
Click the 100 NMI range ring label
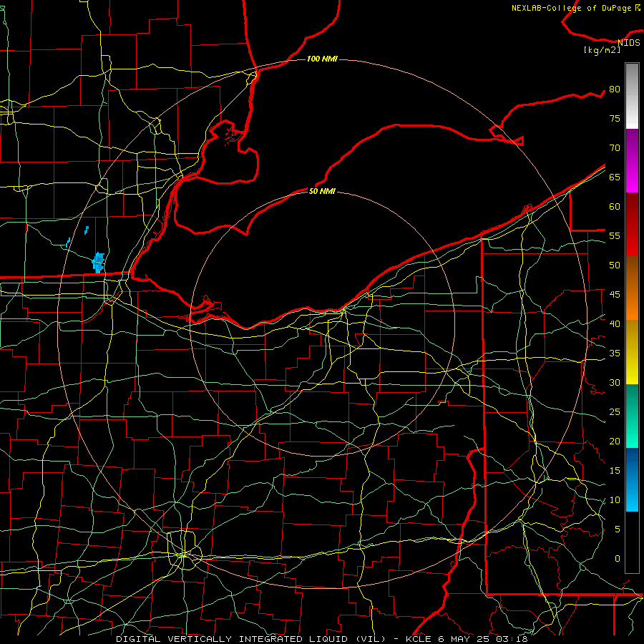[322, 59]
